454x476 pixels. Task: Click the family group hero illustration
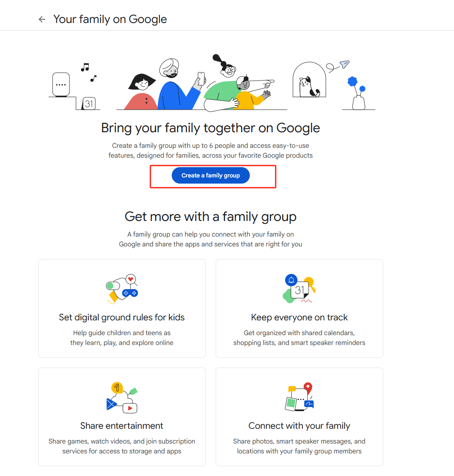[201, 84]
